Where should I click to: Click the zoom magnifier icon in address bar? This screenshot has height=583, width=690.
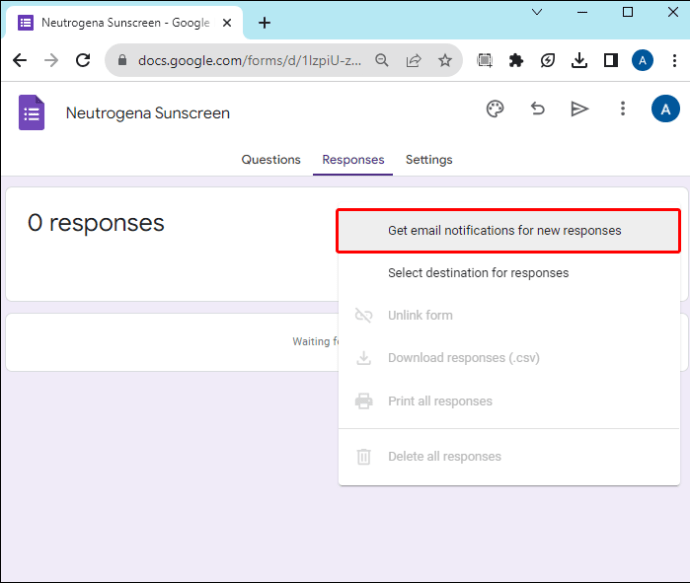pyautogui.click(x=382, y=60)
